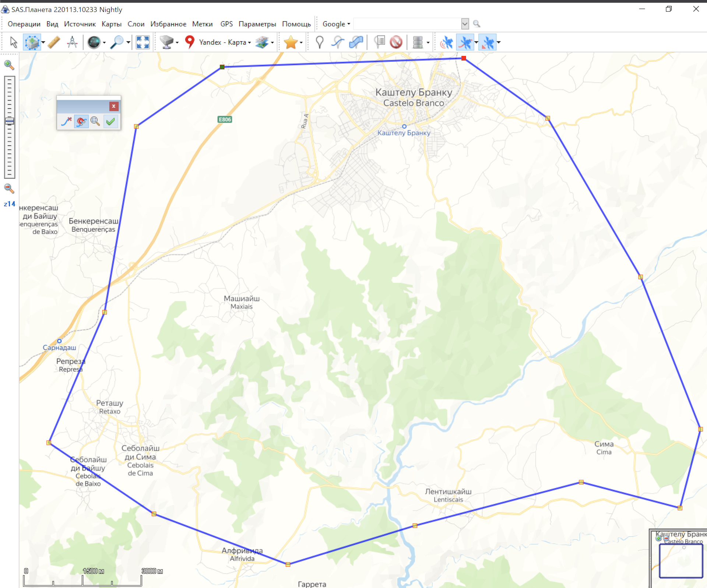Open the Google search provider dropdown

(x=336, y=24)
